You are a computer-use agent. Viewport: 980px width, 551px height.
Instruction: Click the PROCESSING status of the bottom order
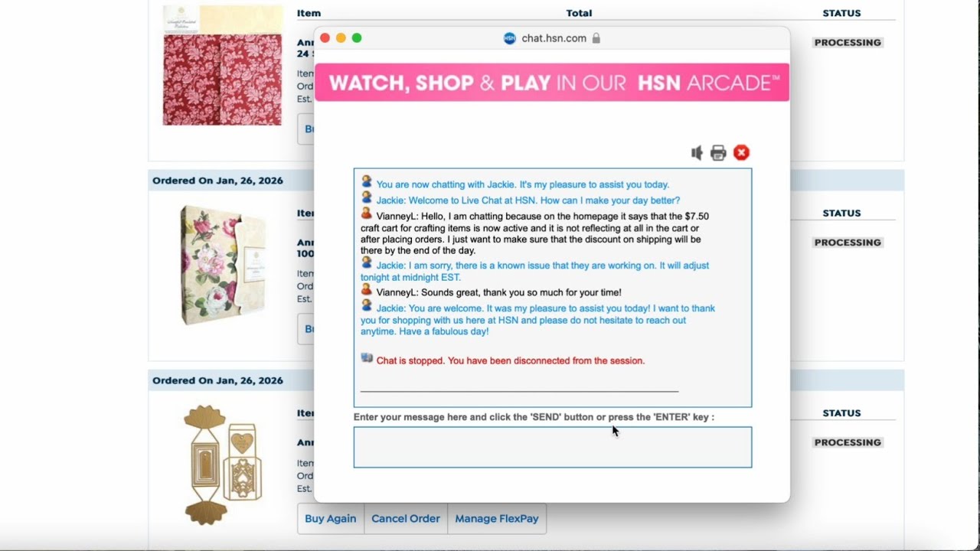pyautogui.click(x=848, y=442)
